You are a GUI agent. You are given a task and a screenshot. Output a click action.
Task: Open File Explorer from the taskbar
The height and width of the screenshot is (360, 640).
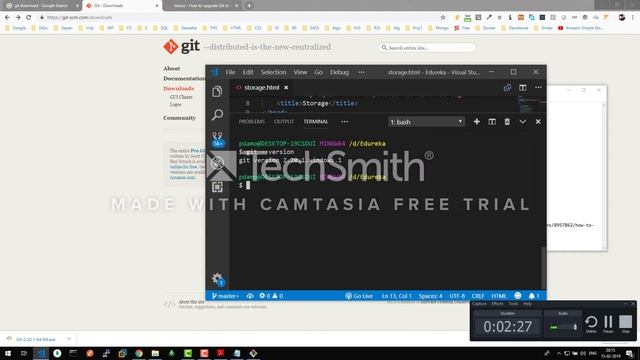(155, 353)
